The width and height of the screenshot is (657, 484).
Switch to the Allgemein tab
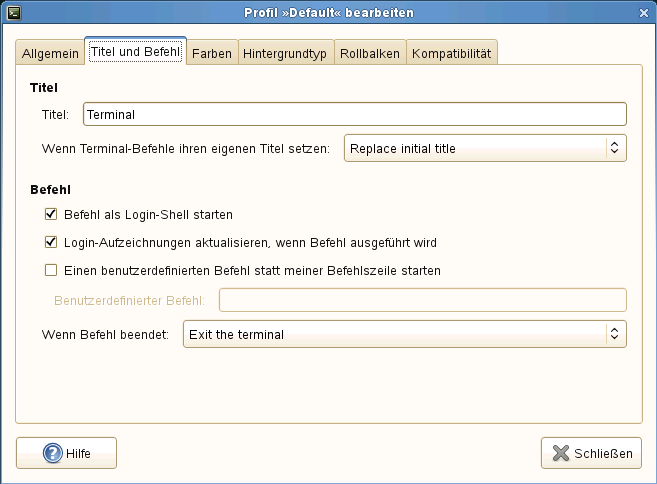50,53
